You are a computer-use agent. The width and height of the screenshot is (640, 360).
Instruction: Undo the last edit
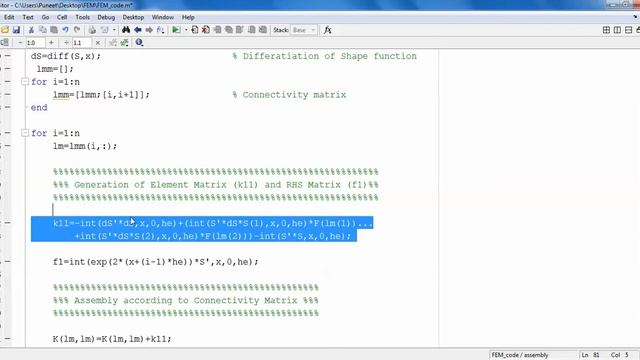pyautogui.click(x=65, y=30)
